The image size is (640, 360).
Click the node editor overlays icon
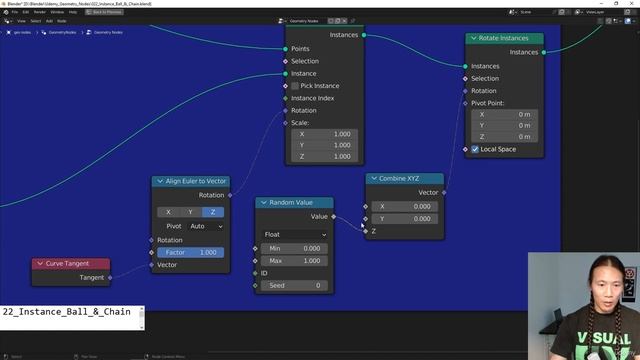tap(628, 21)
